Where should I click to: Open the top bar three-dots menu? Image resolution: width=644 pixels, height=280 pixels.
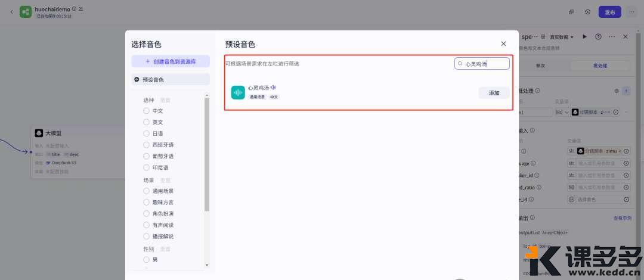[631, 12]
